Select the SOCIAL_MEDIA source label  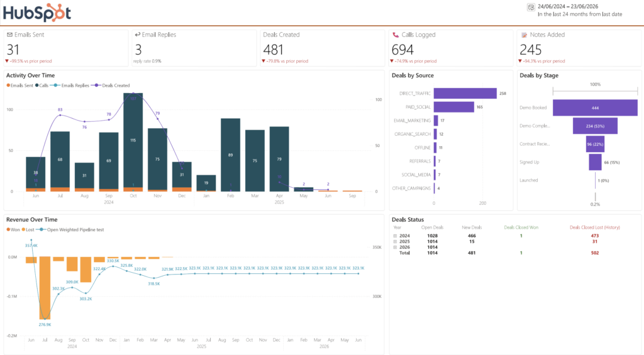(416, 175)
